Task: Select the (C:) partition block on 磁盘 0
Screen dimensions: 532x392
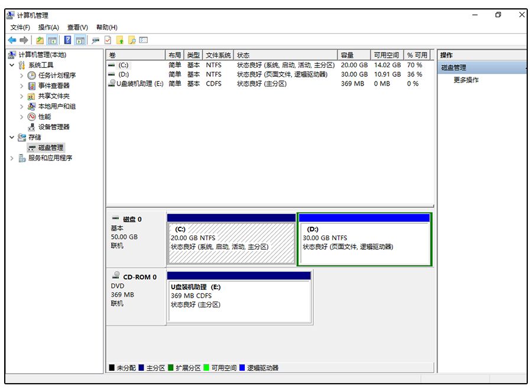Action: [x=231, y=242]
